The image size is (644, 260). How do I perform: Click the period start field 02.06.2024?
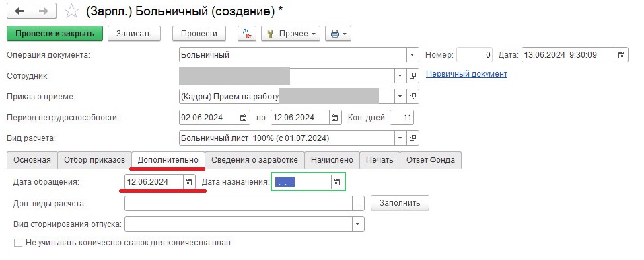[209, 118]
